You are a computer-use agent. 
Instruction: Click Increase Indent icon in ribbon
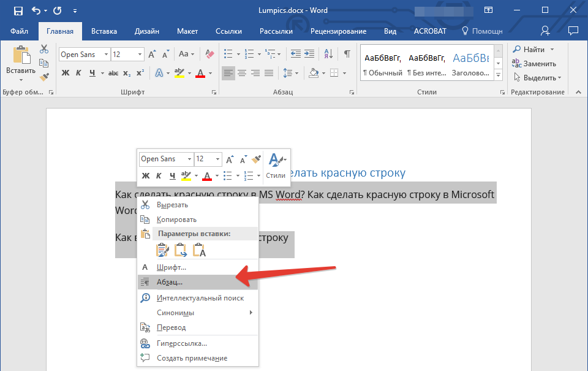[309, 54]
